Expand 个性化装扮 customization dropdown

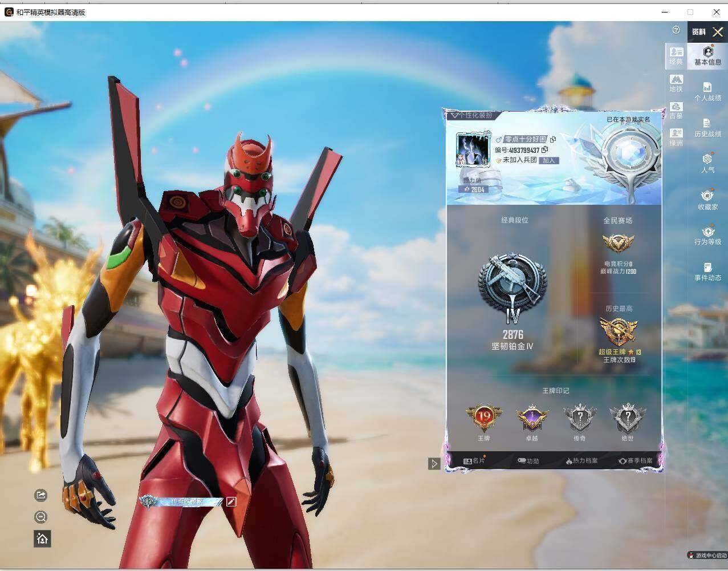tap(471, 115)
